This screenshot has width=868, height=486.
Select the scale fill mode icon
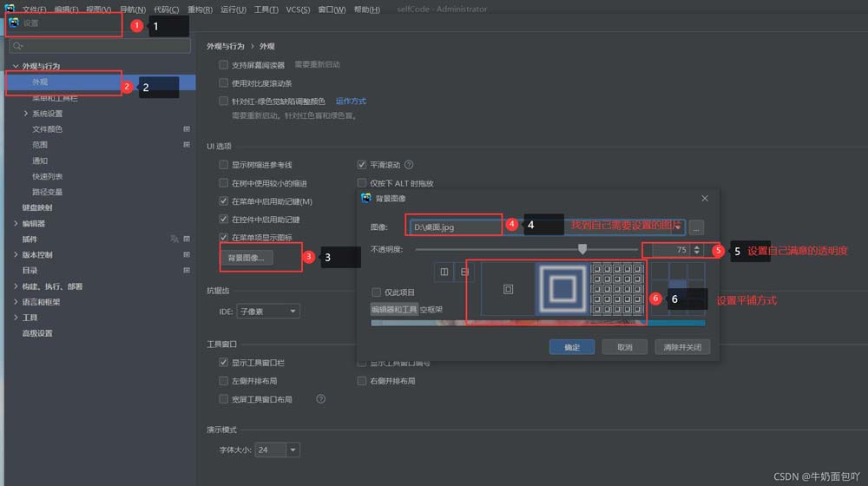(x=562, y=289)
